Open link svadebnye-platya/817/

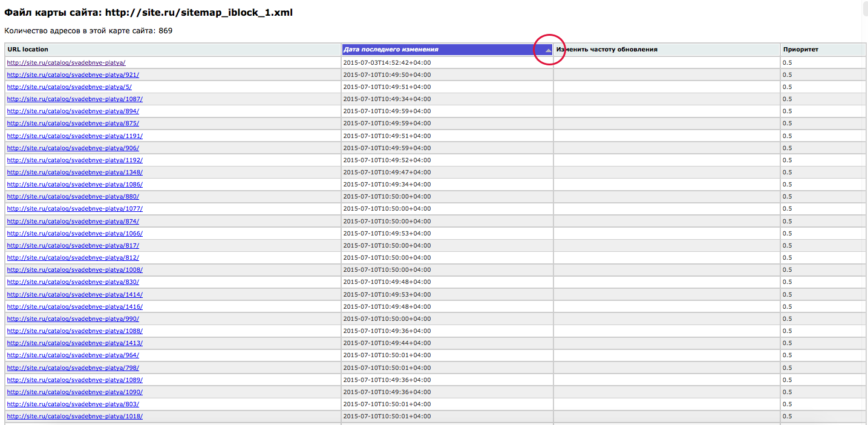point(73,245)
